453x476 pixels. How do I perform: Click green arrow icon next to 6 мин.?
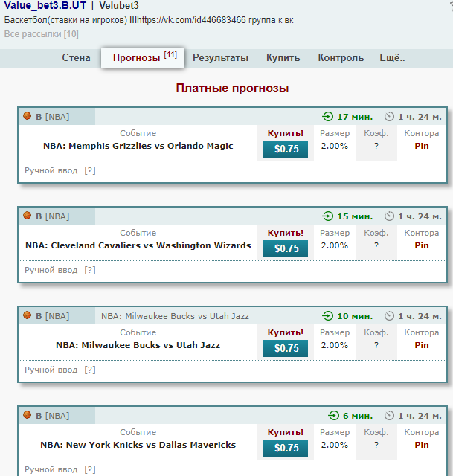point(333,415)
